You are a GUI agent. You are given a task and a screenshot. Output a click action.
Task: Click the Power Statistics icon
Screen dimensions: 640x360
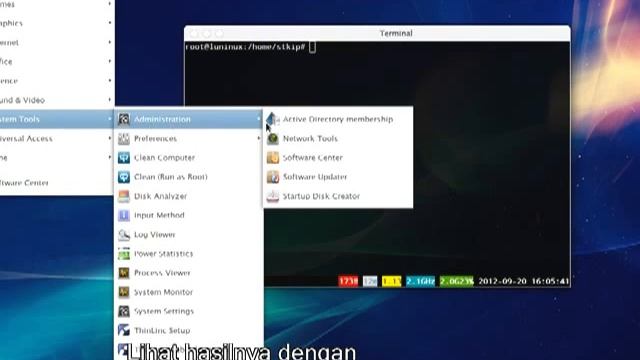(124, 253)
